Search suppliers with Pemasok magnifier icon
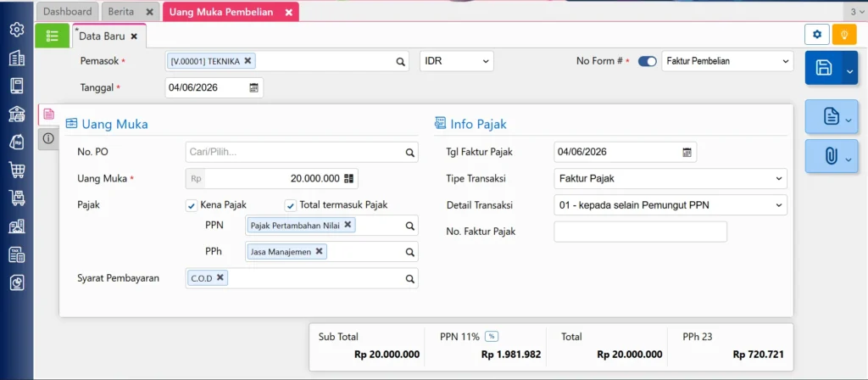Viewport: 868px width, 380px height. click(x=400, y=61)
